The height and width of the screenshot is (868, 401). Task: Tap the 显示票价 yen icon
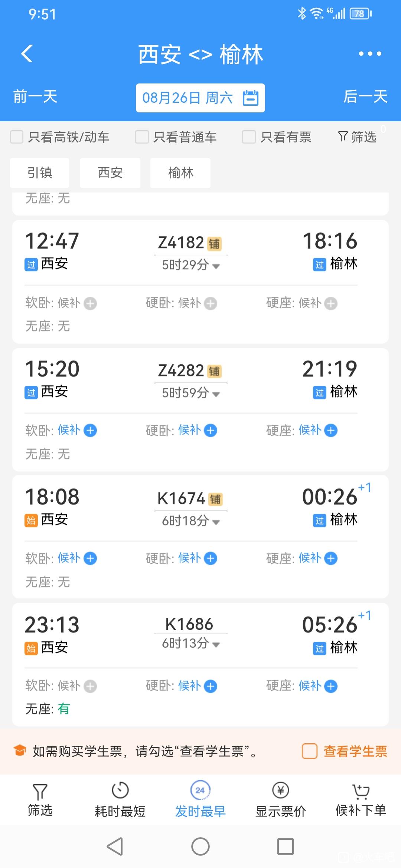pyautogui.click(x=281, y=790)
